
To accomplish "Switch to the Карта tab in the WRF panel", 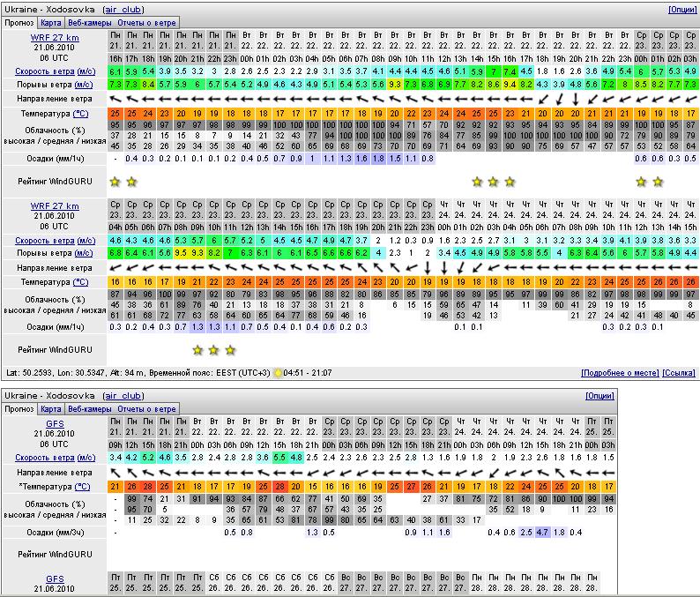I will (51, 24).
